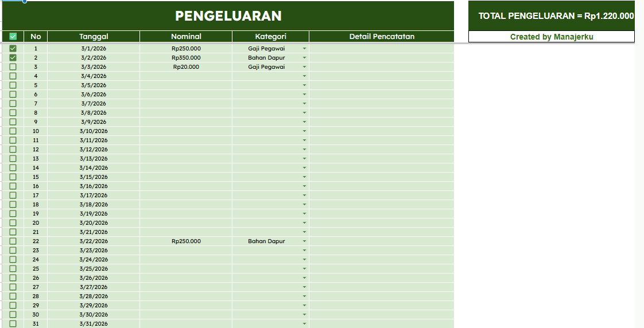Click the date cell 3/6/2026
This screenshot has width=644, height=328.
coord(94,94)
